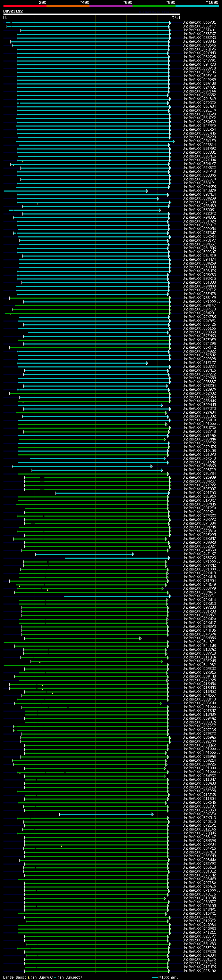Select the UniRef100_B9HH74 label
222x980 pixels.
(199, 259)
